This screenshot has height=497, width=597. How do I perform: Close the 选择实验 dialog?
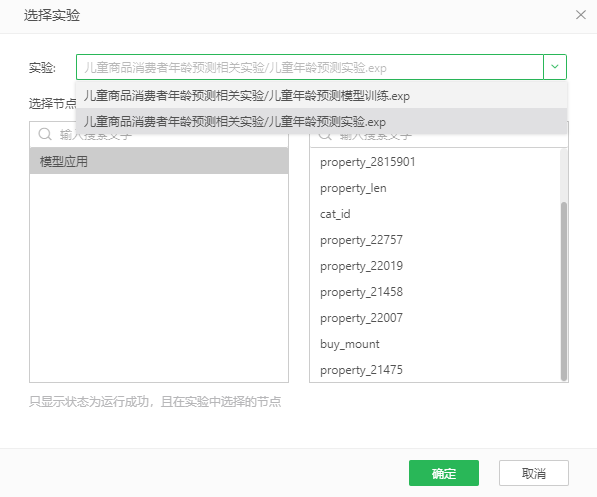pos(581,15)
